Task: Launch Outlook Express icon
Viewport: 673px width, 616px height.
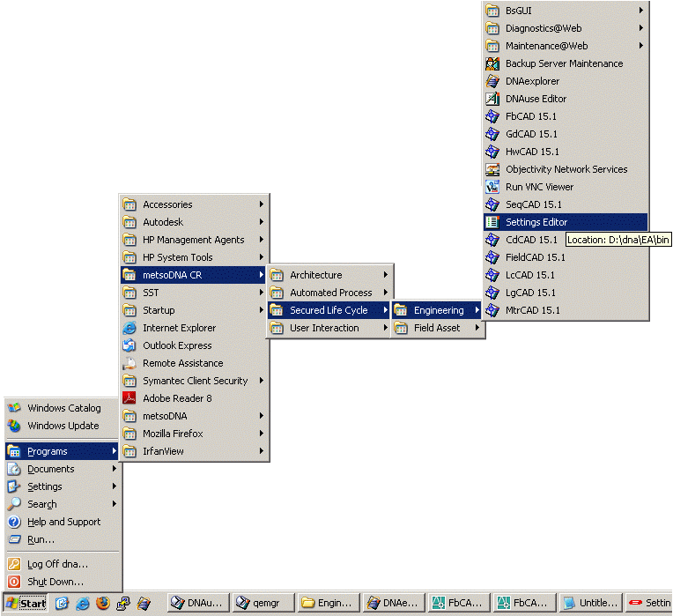Action: pos(129,345)
